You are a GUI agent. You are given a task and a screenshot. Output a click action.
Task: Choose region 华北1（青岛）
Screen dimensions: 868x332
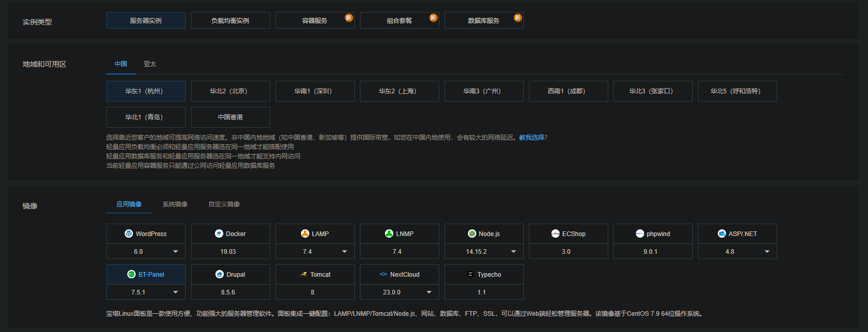(146, 117)
